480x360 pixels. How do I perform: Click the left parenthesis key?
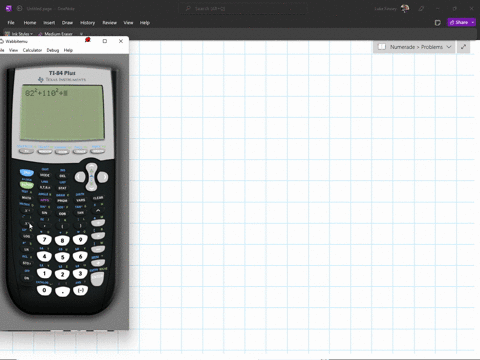62,226
